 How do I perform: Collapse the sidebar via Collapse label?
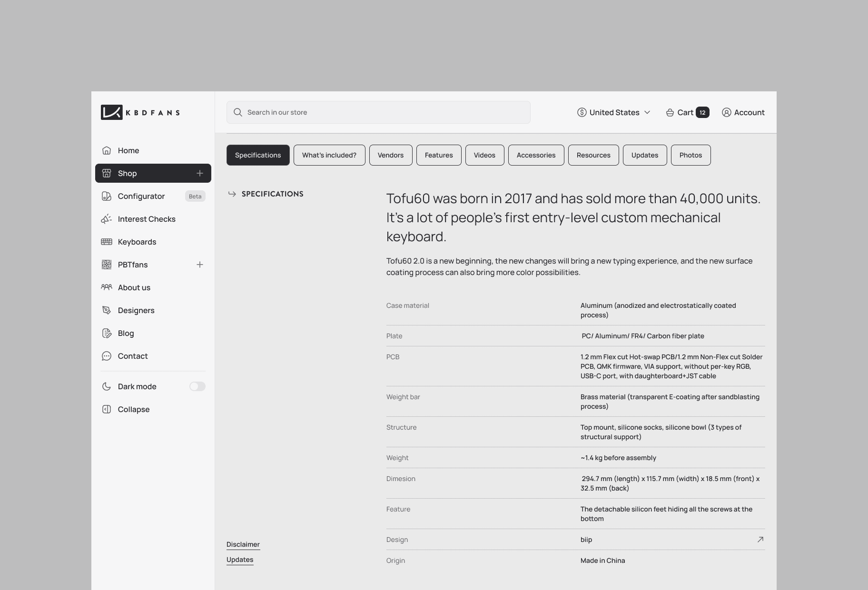(134, 409)
